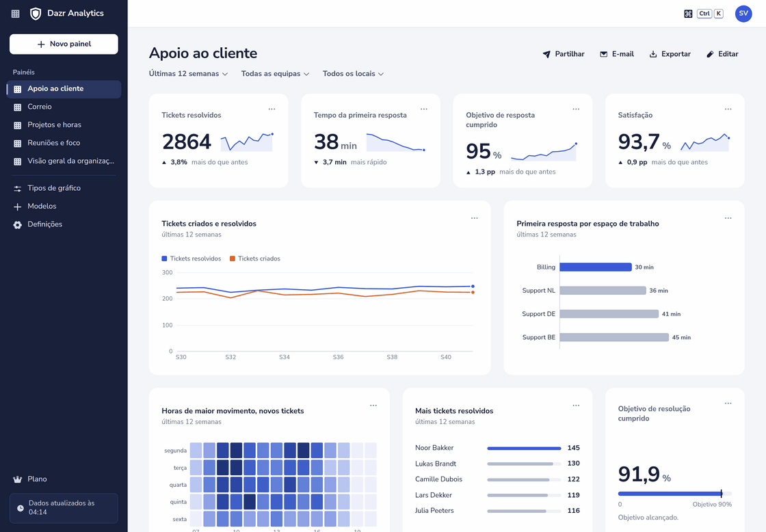Open the Plano link
The height and width of the screenshot is (532, 766).
coord(64,479)
